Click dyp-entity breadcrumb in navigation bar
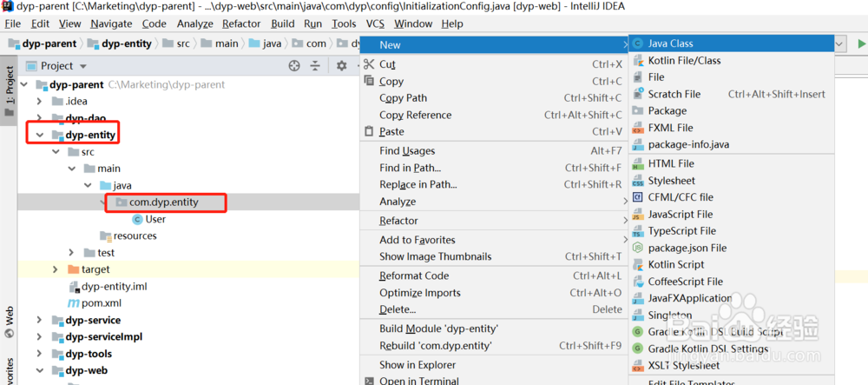The image size is (868, 385). 126,43
